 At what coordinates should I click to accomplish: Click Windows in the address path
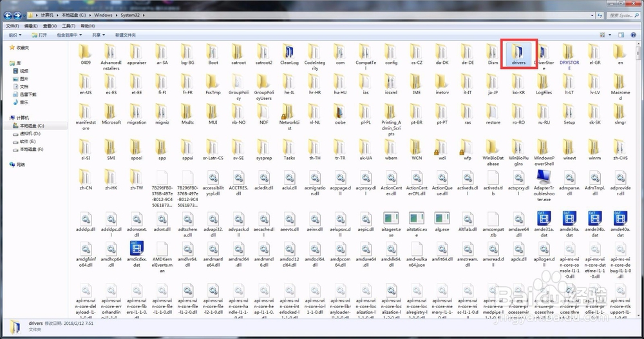(x=103, y=15)
